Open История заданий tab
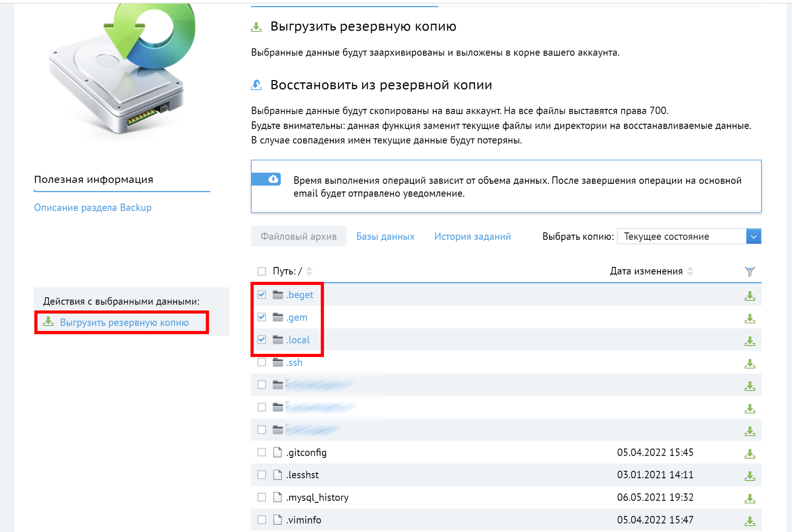Screen dimensions: 792x532 coord(472,236)
